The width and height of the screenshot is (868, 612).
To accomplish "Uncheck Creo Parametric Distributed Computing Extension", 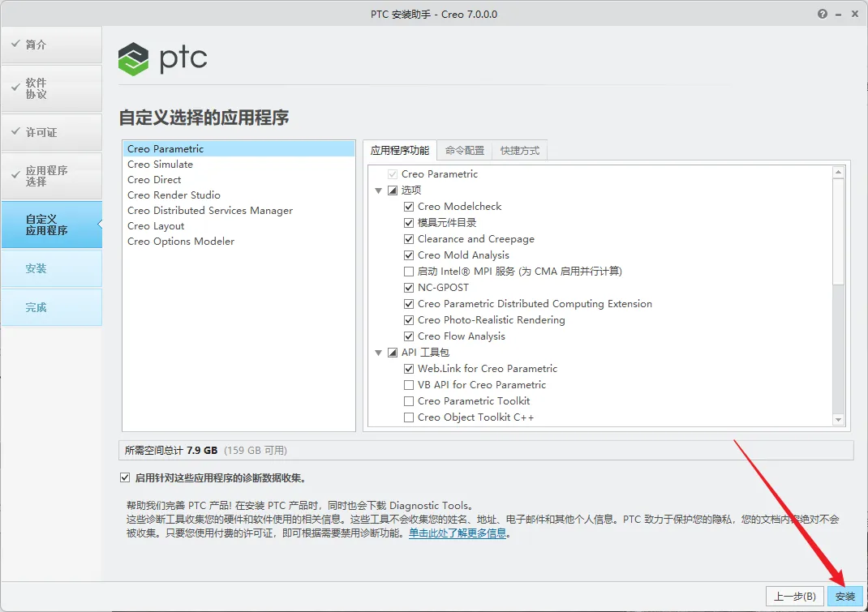I will coord(409,304).
